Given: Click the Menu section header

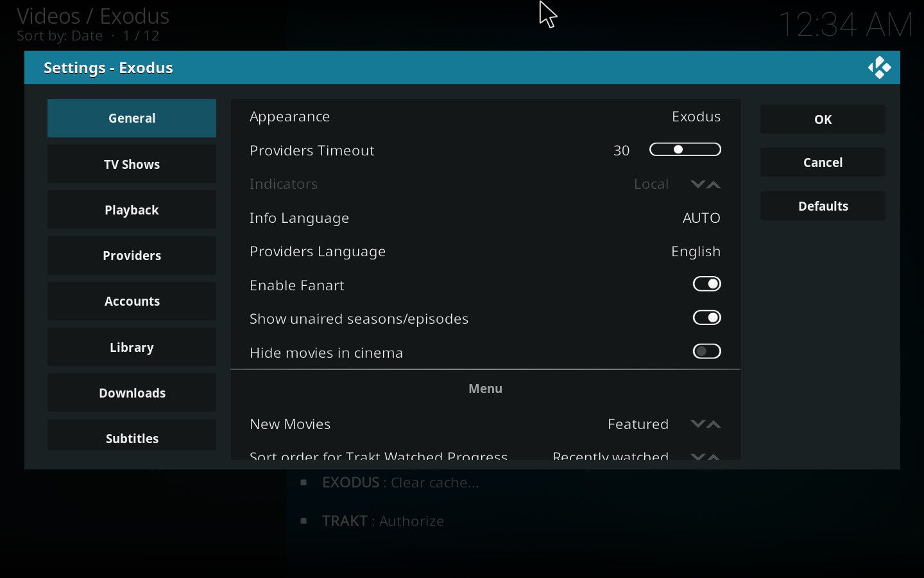Looking at the screenshot, I should 485,389.
